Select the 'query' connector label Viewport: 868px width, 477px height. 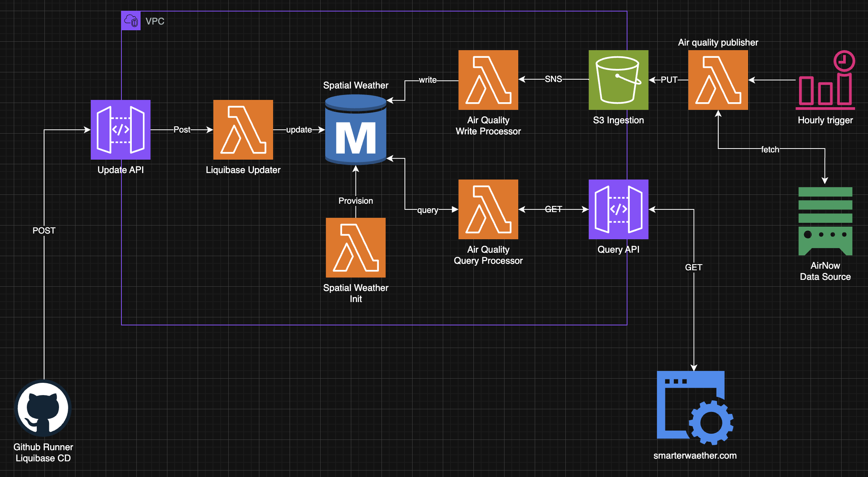(428, 210)
